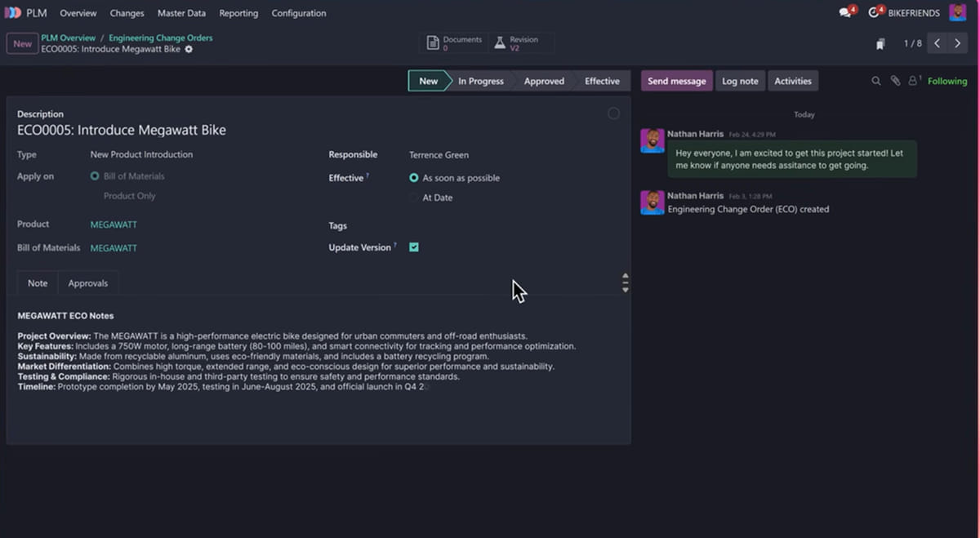Open the MEGAWATT Bill of Materials link
This screenshot has height=538, width=980.
[114, 248]
